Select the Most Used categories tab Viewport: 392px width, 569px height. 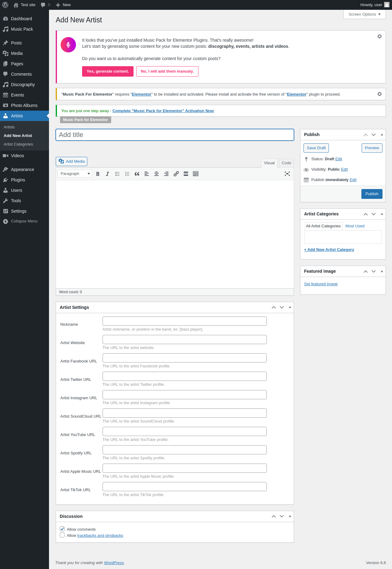click(x=355, y=226)
